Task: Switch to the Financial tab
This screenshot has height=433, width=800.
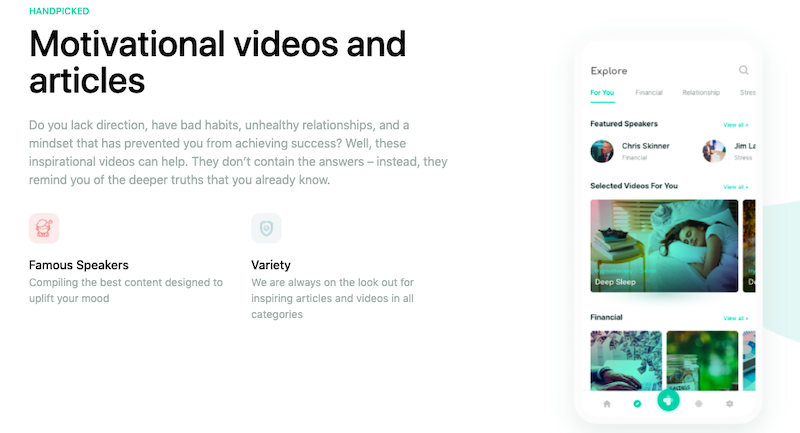Action: [649, 93]
